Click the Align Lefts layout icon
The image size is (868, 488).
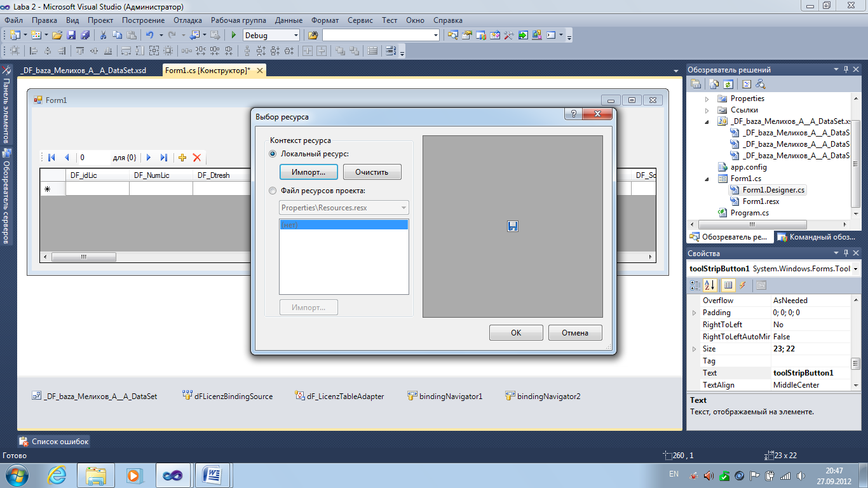[33, 51]
